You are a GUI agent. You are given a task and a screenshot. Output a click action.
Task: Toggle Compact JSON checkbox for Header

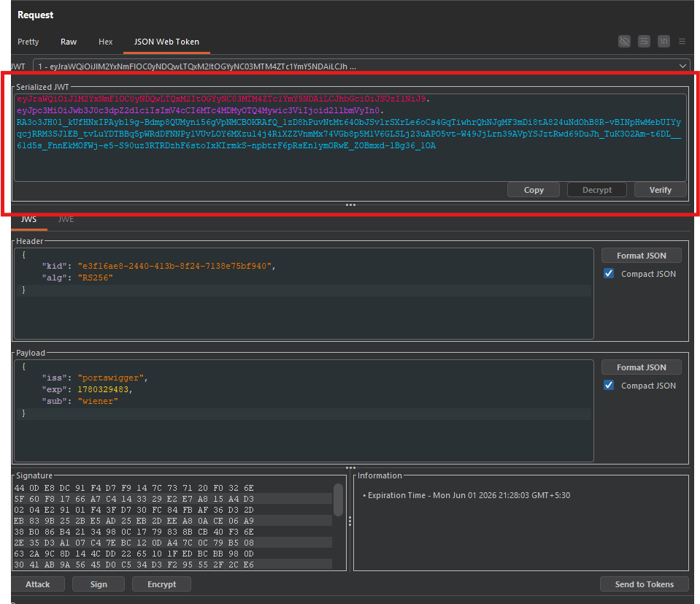[x=609, y=273]
